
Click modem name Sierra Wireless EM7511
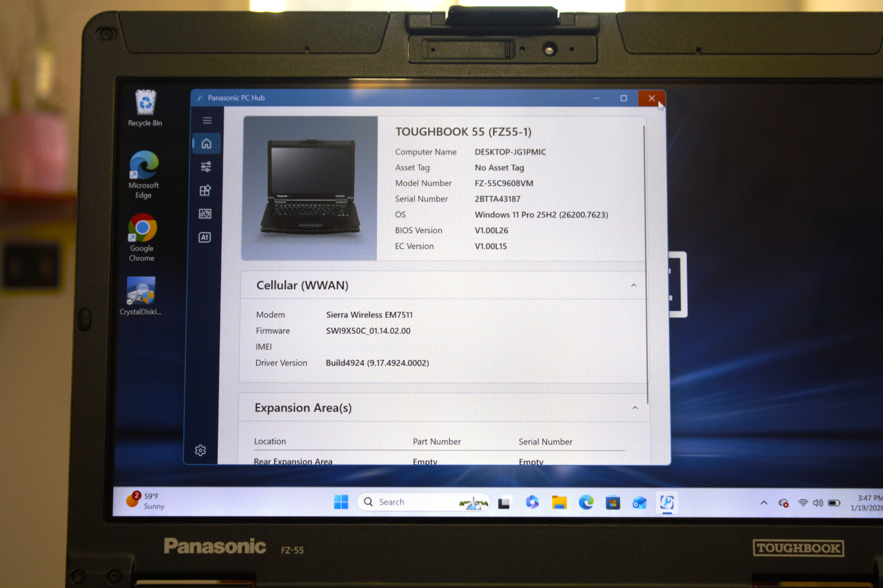(369, 315)
